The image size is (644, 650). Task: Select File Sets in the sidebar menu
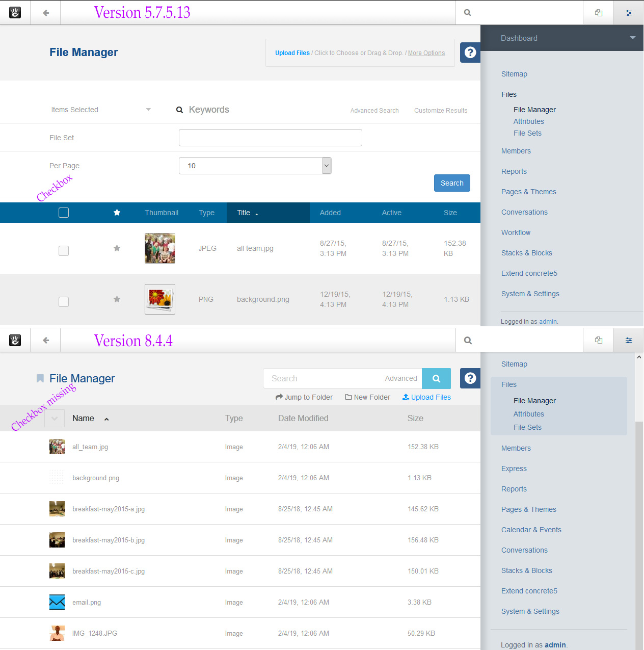point(527,133)
